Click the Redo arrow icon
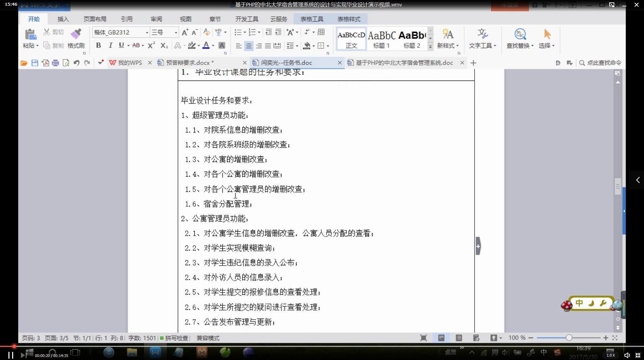The image size is (644, 360). click(x=87, y=63)
